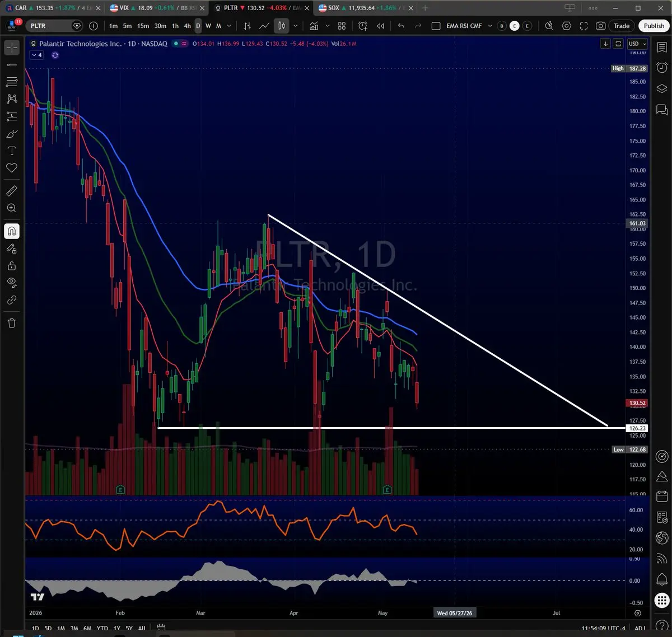This screenshot has height=637, width=672.
Task: Create an alert with the alarm icon
Action: coord(363,26)
